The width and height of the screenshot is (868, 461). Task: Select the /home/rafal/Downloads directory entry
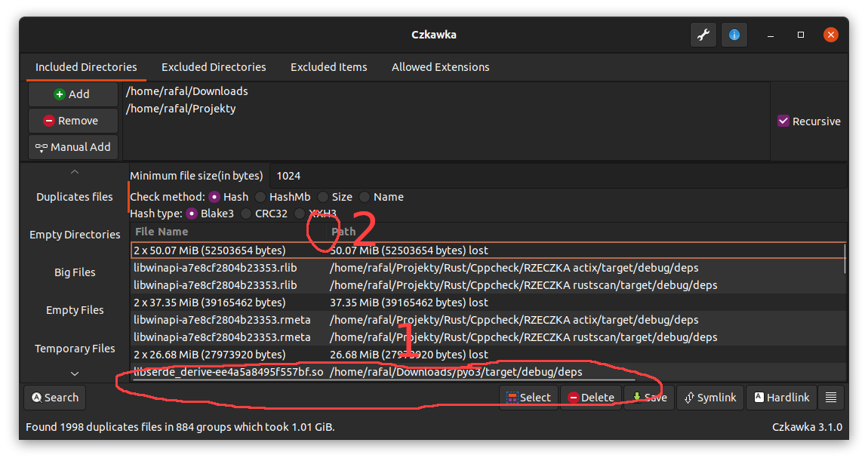coord(187,91)
